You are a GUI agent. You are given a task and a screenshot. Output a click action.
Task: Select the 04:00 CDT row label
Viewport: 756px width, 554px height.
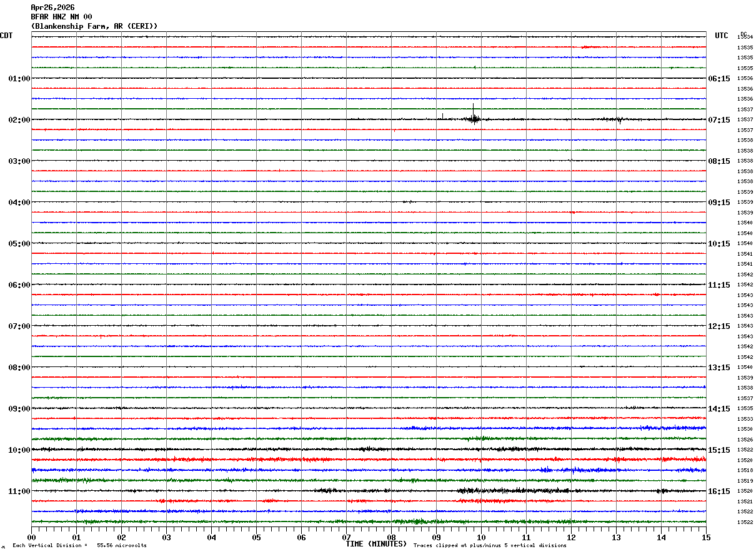[x=19, y=203]
